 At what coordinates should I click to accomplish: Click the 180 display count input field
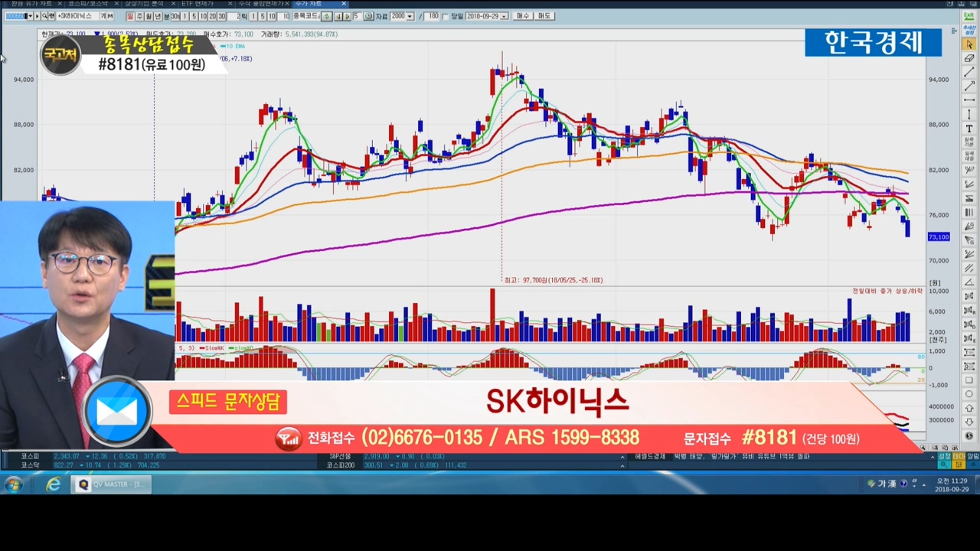(433, 16)
